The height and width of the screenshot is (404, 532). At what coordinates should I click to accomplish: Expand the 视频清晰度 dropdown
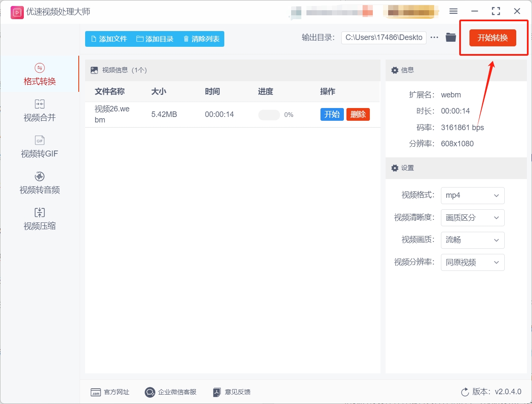[472, 218]
